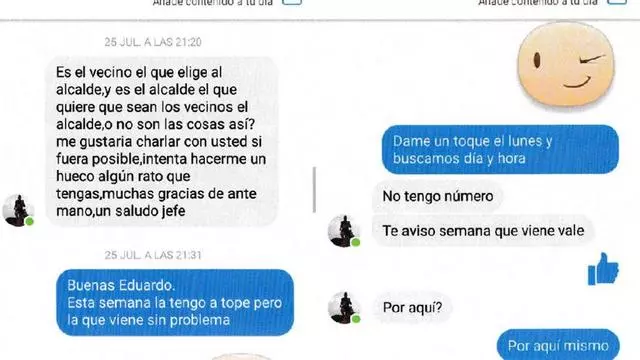Click the winking emoji sticker
Image resolution: width=640 pixels, height=360 pixels.
566,64
